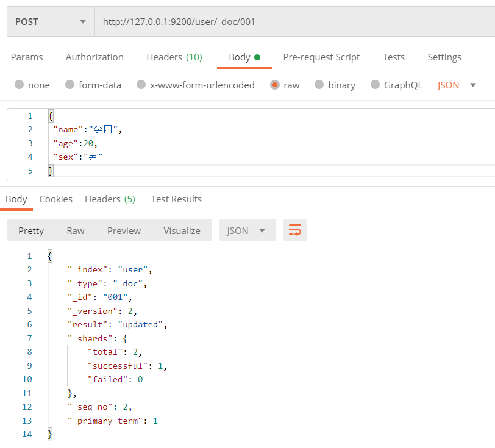
Task: Open the response Body tab
Action: 16,199
